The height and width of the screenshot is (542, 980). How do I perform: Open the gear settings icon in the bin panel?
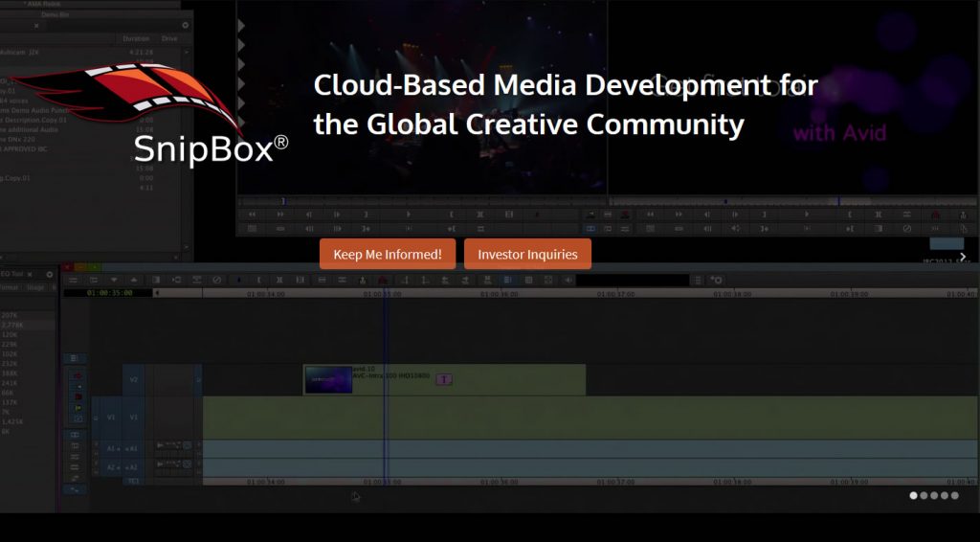[185, 25]
